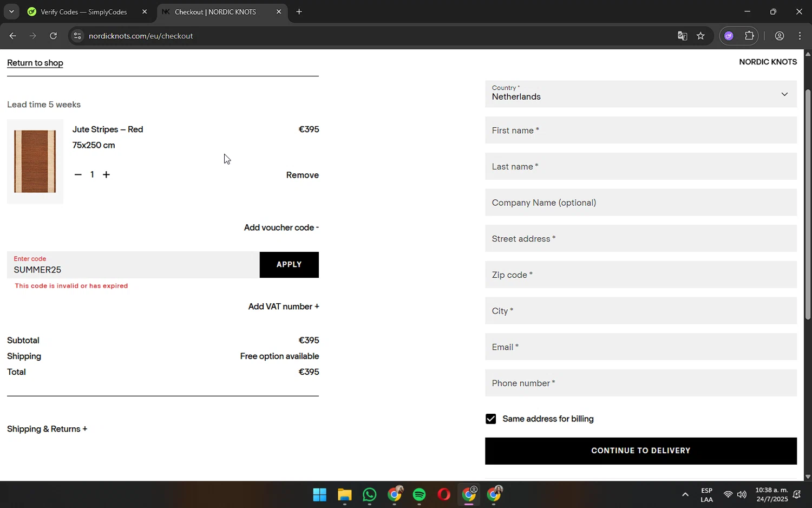Screen dimensions: 812x508
Task: Open the taskbar clock and date
Action: pyautogui.click(x=771, y=494)
